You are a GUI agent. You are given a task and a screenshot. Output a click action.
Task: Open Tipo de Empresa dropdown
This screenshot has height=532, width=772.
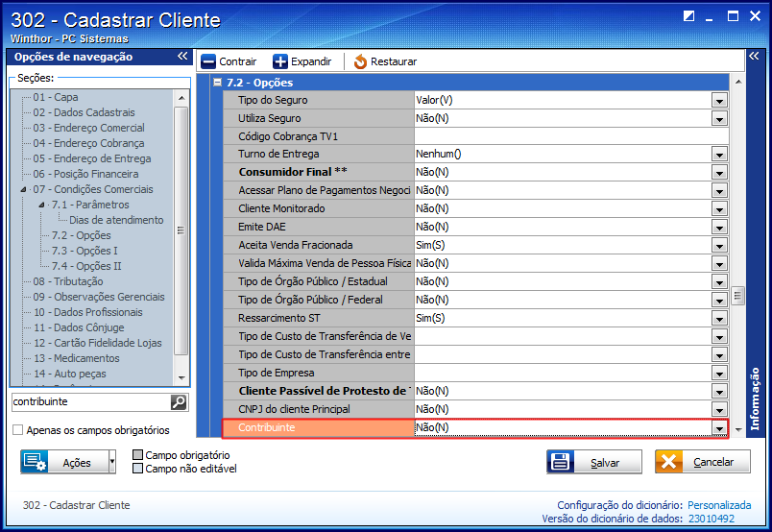pos(719,373)
